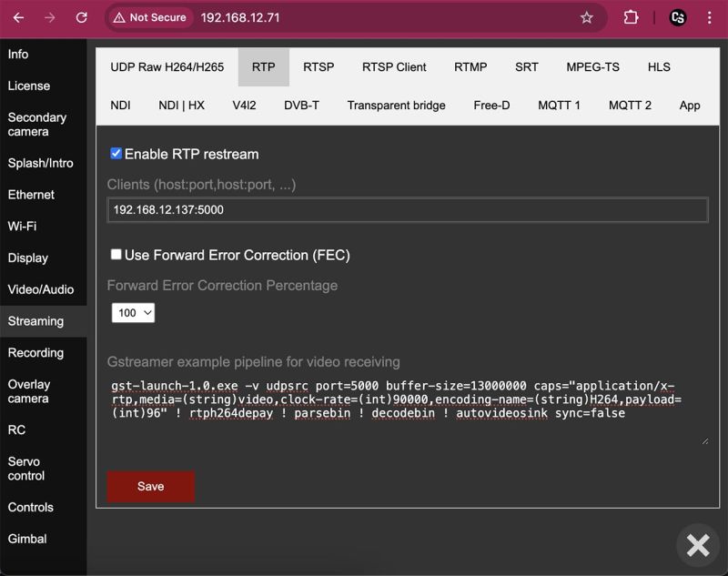Open the RTMP tab
Image resolution: width=728 pixels, height=576 pixels.
[x=470, y=67]
